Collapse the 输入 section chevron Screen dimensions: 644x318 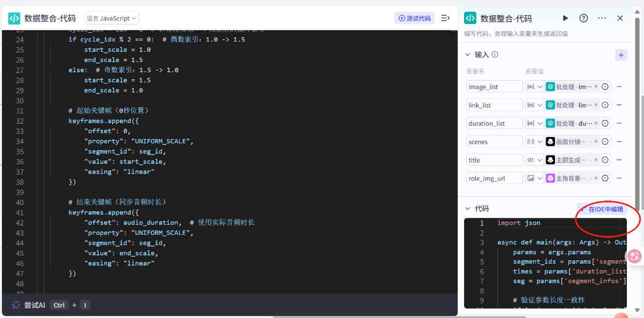pos(467,55)
